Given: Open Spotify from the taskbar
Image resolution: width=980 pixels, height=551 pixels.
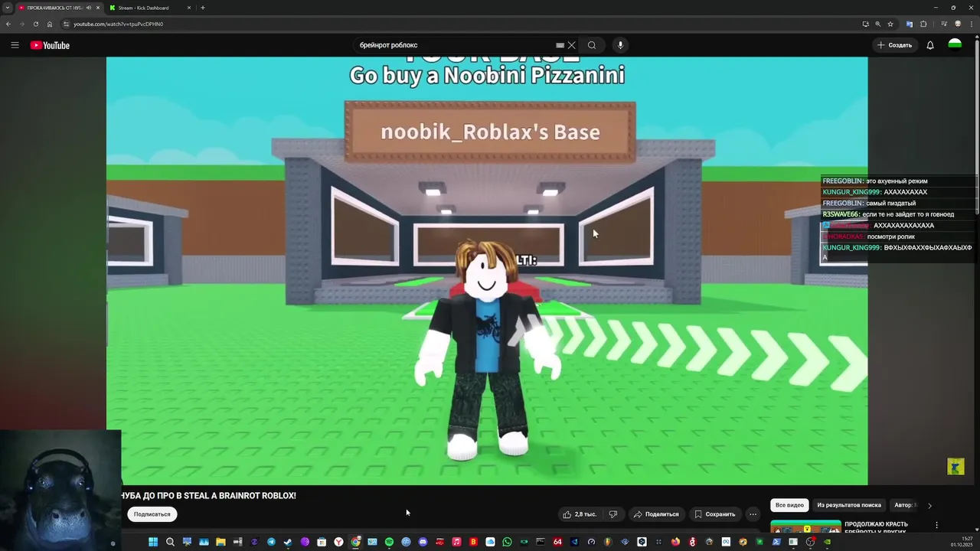Looking at the screenshot, I should pyautogui.click(x=389, y=542).
